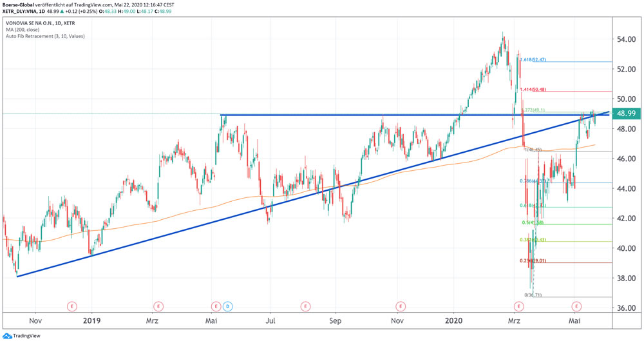
Task: Select the 'Auto Fib Retracement (3, 10, Values)' legend
Action: 45,36
